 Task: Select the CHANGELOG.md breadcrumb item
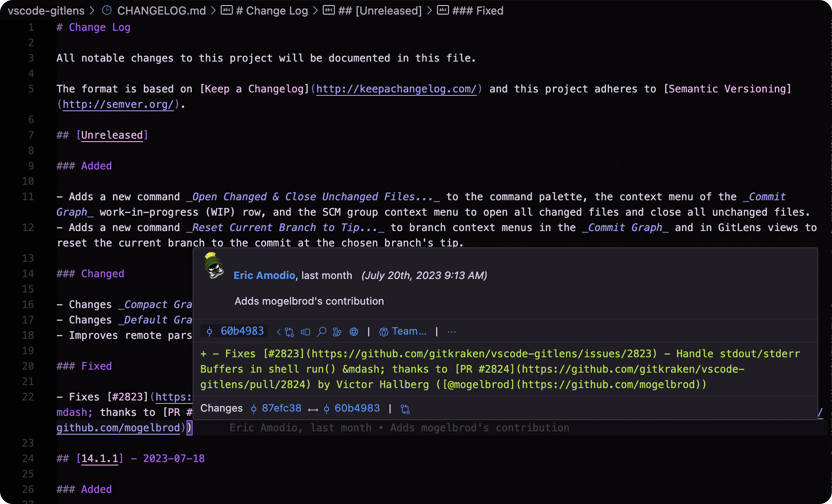point(161,11)
